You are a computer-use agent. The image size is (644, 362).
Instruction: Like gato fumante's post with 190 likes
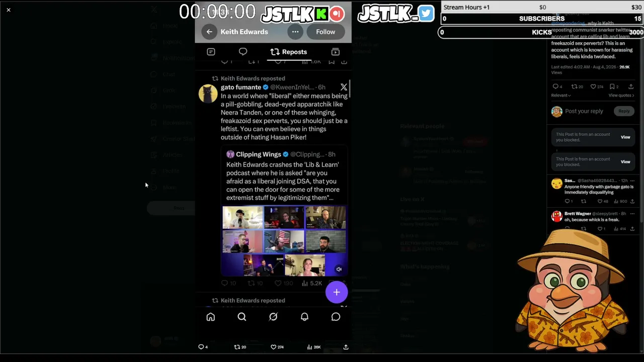pos(283,283)
